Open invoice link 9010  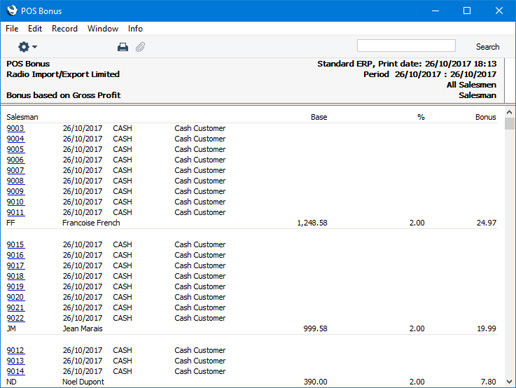(15, 202)
